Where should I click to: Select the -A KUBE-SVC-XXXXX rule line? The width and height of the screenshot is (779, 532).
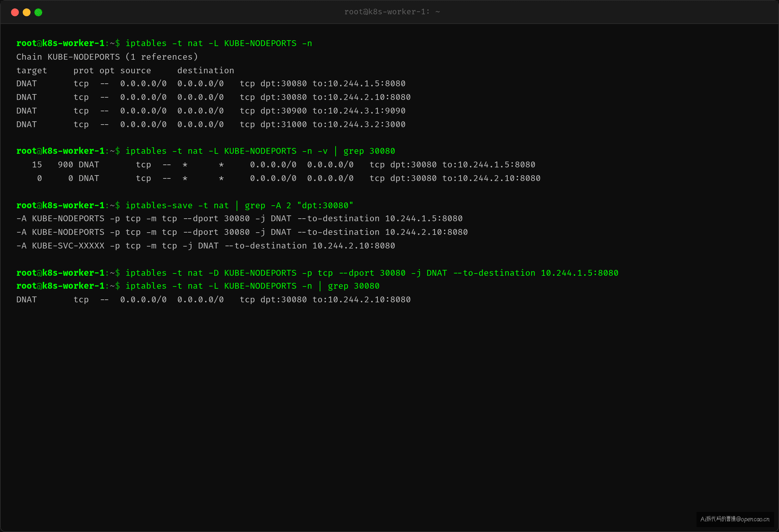pyautogui.click(x=205, y=246)
